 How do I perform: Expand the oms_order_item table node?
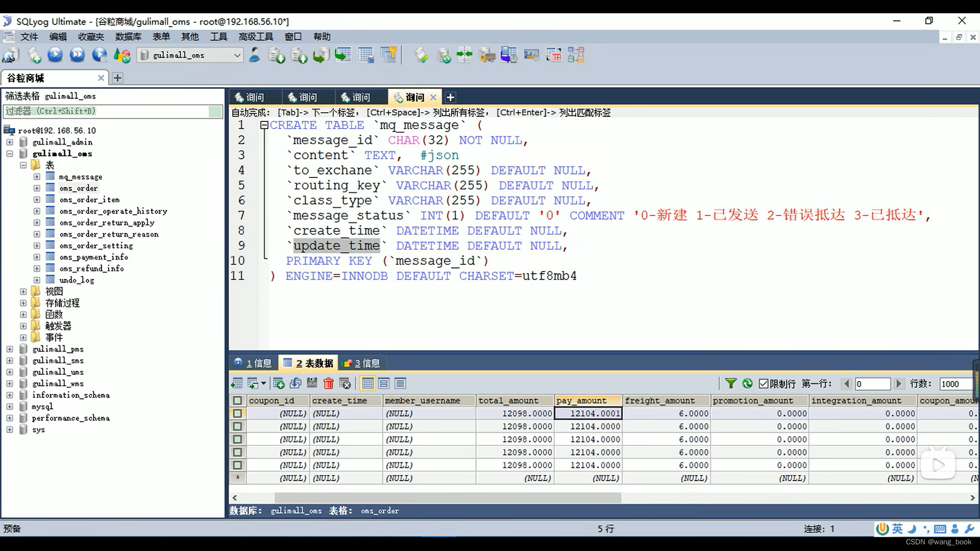(x=37, y=199)
